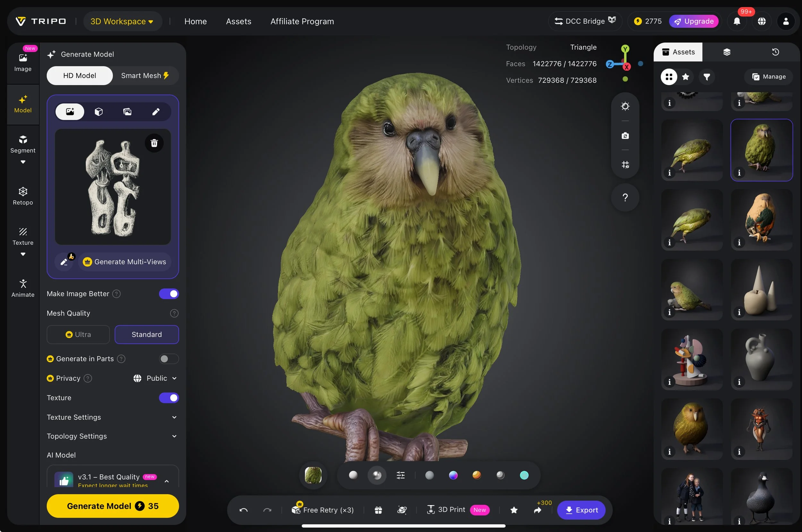Click Generate Multi-Views
The height and width of the screenshot is (532, 802).
(124, 262)
